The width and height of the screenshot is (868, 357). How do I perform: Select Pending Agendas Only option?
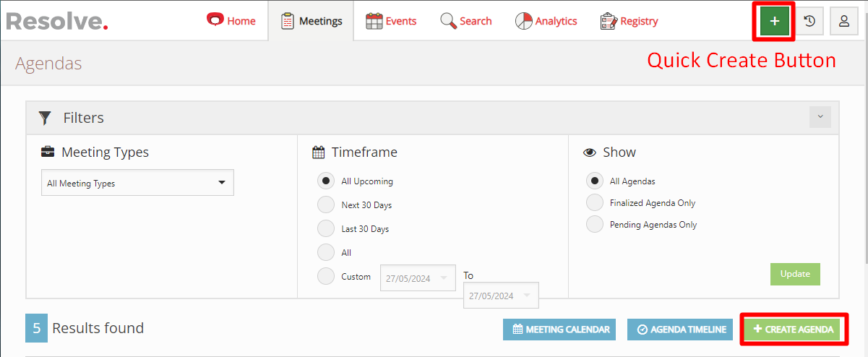click(x=595, y=225)
